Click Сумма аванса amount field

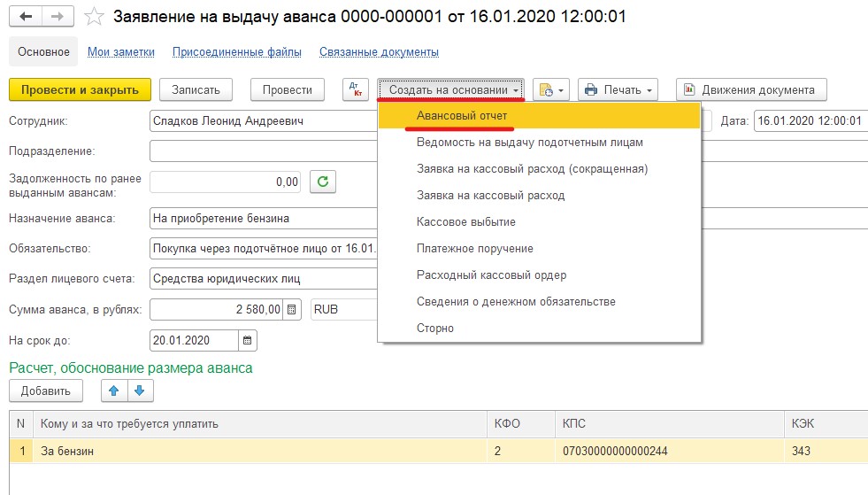[x=217, y=309]
